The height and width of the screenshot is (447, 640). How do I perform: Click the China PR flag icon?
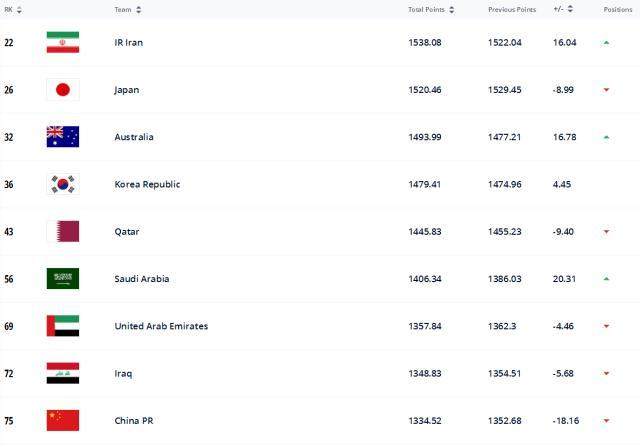click(62, 420)
